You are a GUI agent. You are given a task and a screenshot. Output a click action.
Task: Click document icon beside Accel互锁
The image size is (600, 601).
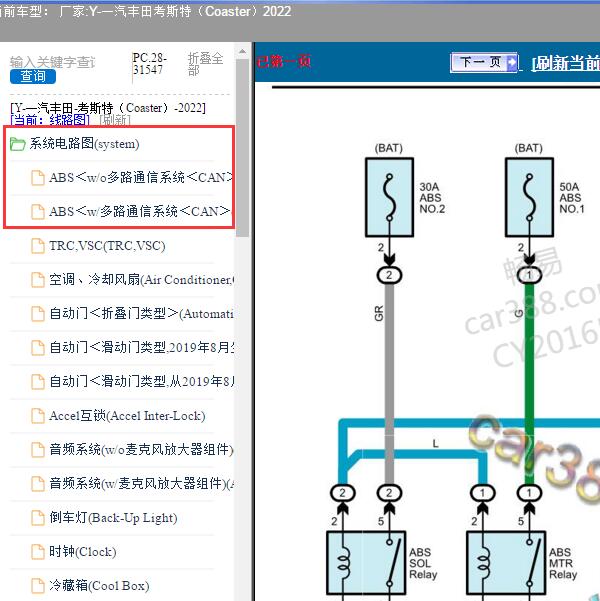(38, 416)
